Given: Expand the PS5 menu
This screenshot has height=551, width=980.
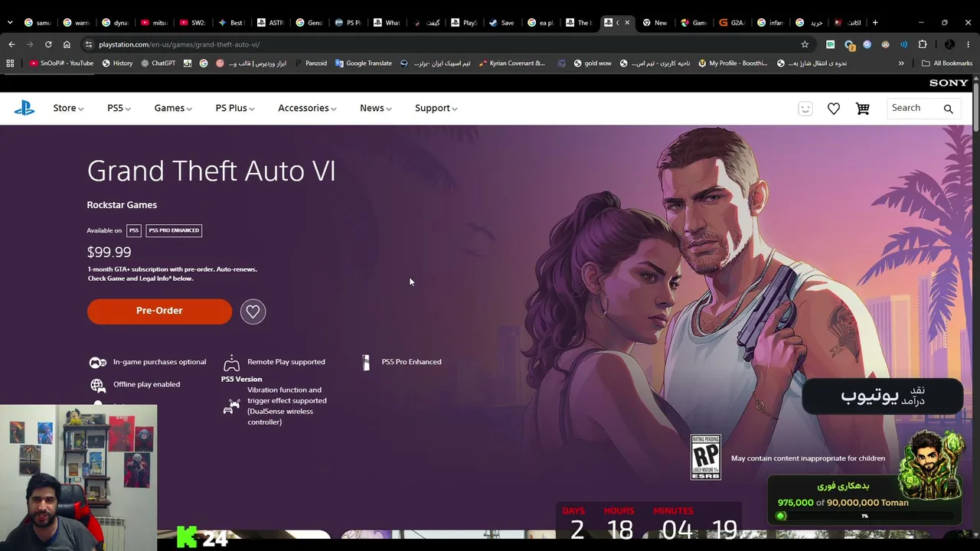Looking at the screenshot, I should pos(119,109).
